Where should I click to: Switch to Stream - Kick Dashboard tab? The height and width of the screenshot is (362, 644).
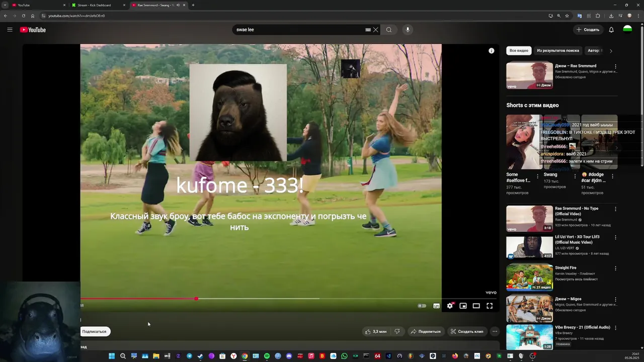[98, 5]
